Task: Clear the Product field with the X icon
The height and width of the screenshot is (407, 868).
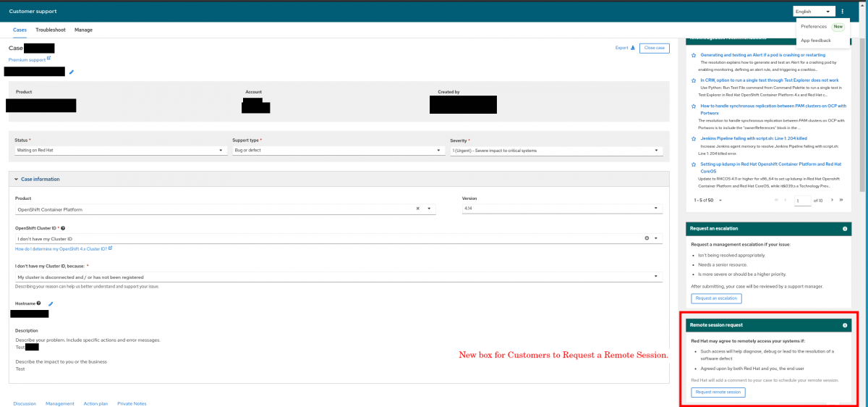Action: 417,209
